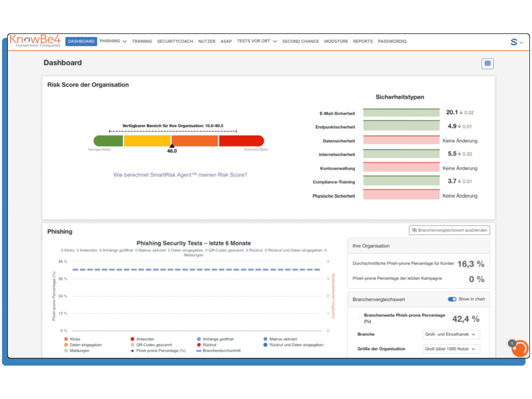Click the 20.1 E-Mail-Sicherheit score
This screenshot has width=532, height=399.
(452, 112)
